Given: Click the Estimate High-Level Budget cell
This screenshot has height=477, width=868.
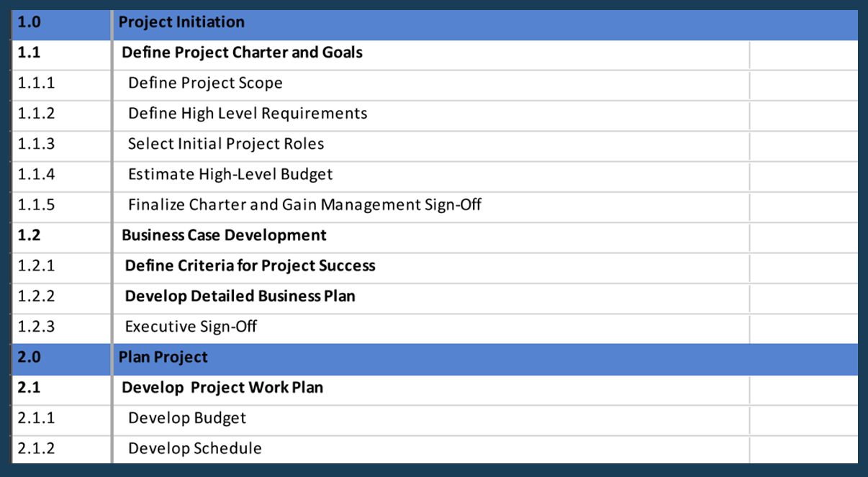Looking at the screenshot, I should (x=431, y=174).
